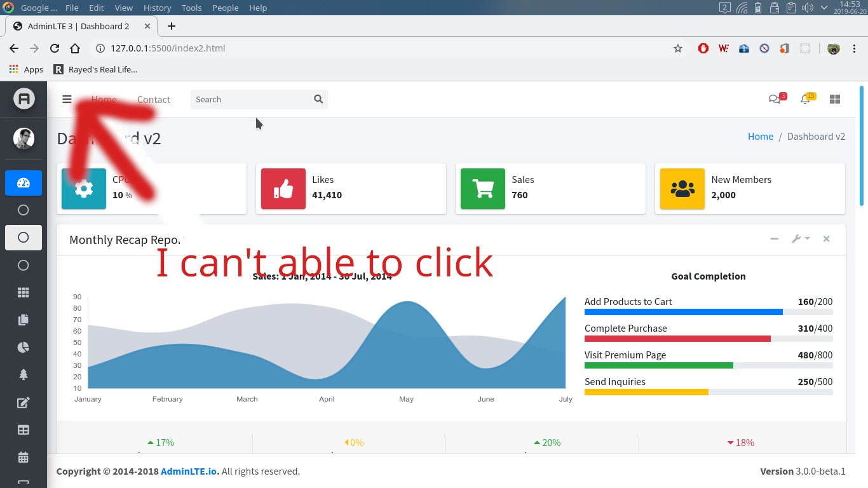Viewport: 868px width, 488px height.
Task: Select the active circular radio item in sidebar
Action: (23, 238)
